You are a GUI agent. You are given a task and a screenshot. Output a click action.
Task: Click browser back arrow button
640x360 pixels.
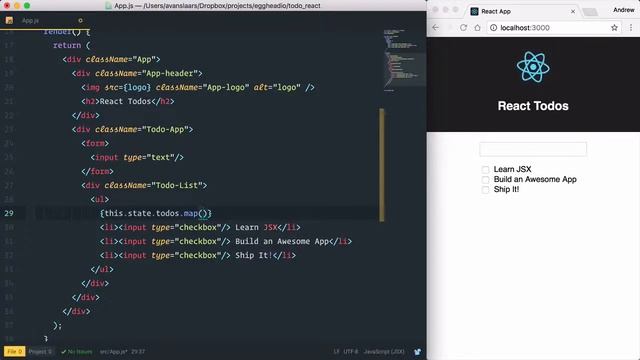click(x=436, y=28)
